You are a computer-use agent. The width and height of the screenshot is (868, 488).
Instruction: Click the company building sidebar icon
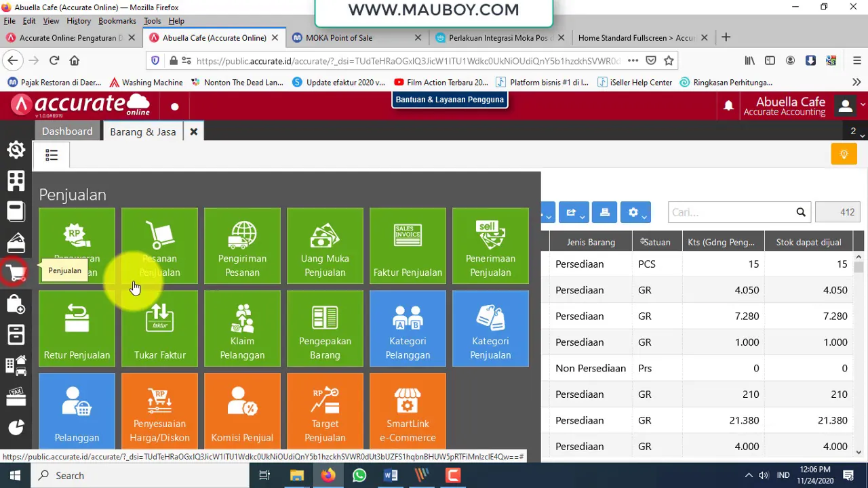click(16, 180)
